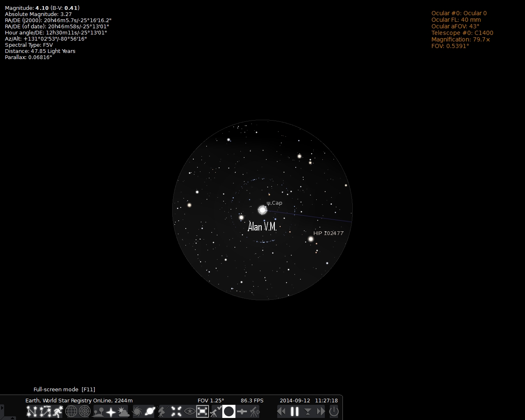
Task: Toggle constellation lines display
Action: [x=32, y=411]
